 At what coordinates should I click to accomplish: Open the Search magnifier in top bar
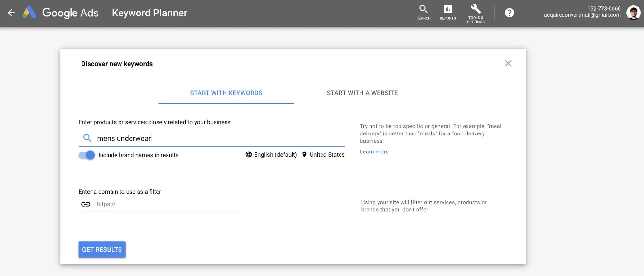pos(423,13)
